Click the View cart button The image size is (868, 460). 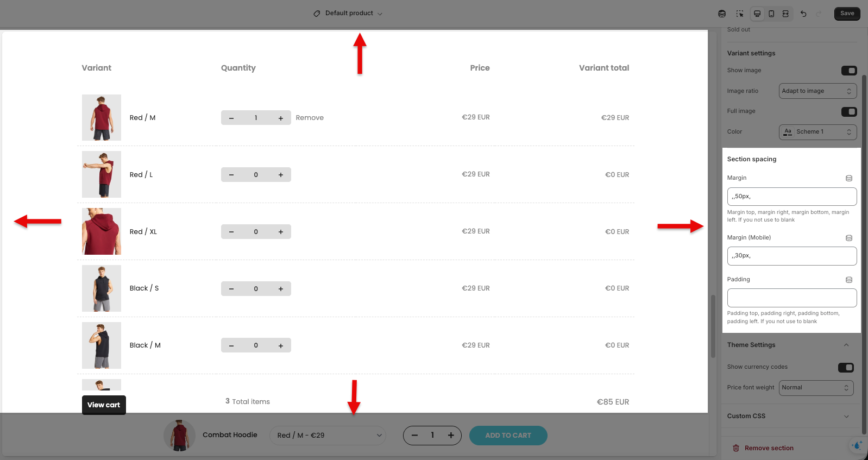(104, 405)
